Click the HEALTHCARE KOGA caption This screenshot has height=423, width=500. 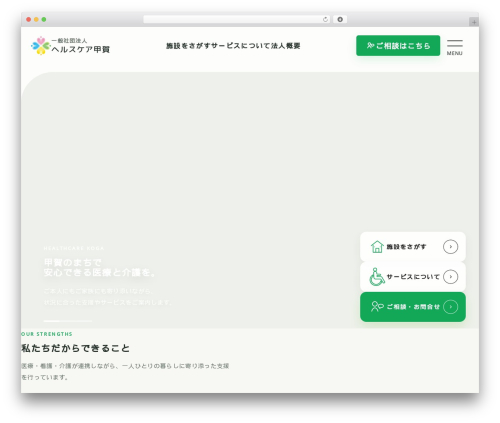[74, 248]
